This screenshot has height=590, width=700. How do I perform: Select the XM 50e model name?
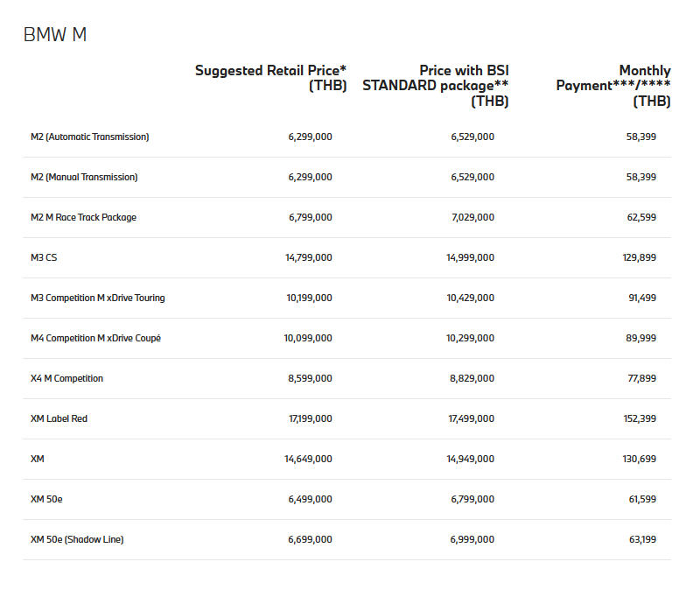[46, 499]
